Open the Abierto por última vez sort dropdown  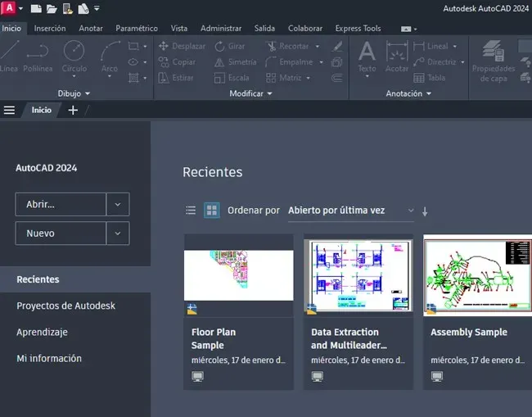click(x=351, y=211)
